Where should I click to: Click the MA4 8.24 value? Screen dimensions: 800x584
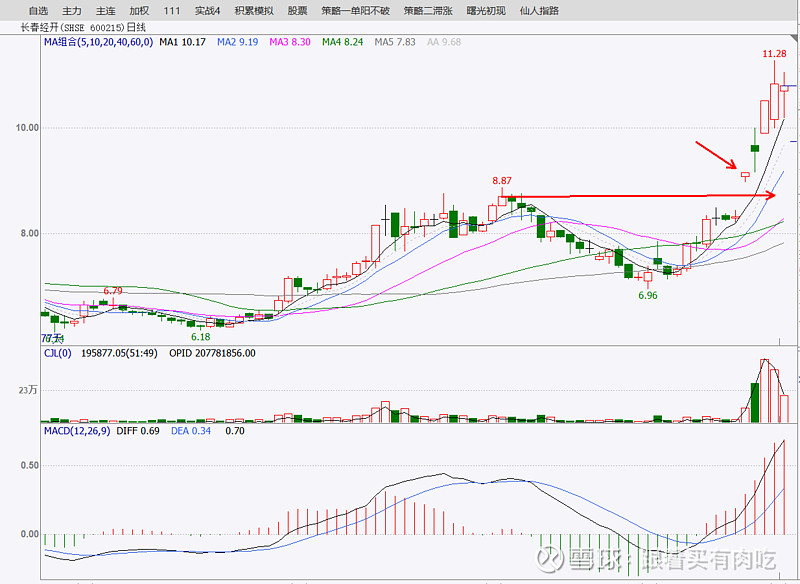[342, 42]
